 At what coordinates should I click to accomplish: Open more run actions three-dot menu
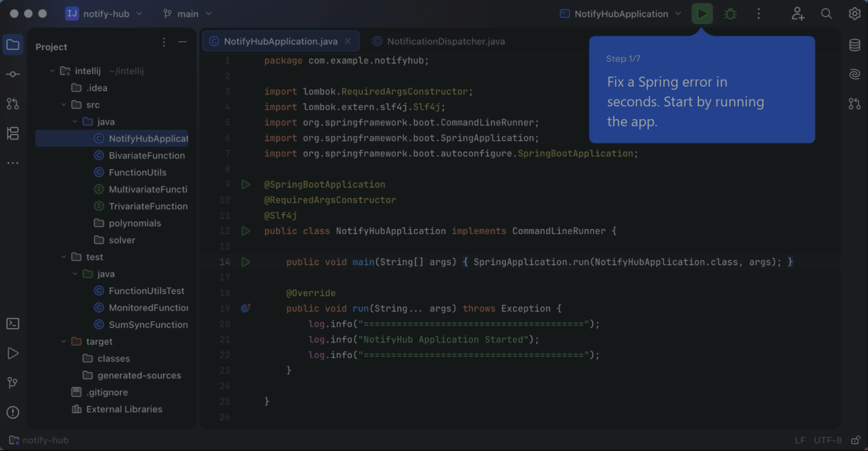[x=759, y=13]
